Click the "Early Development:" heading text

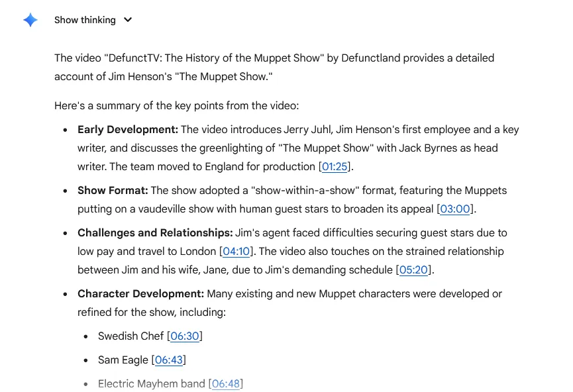[x=128, y=130]
